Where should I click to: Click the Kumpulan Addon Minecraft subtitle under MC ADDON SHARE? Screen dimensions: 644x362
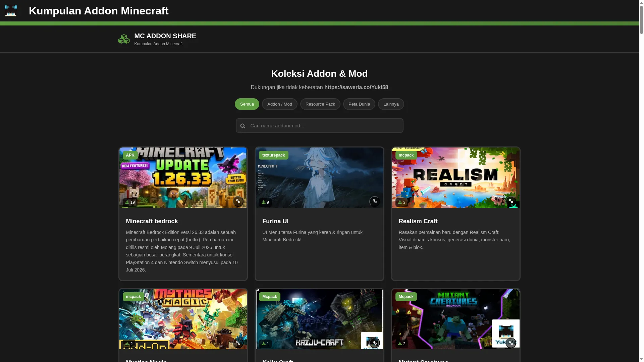coord(158,44)
